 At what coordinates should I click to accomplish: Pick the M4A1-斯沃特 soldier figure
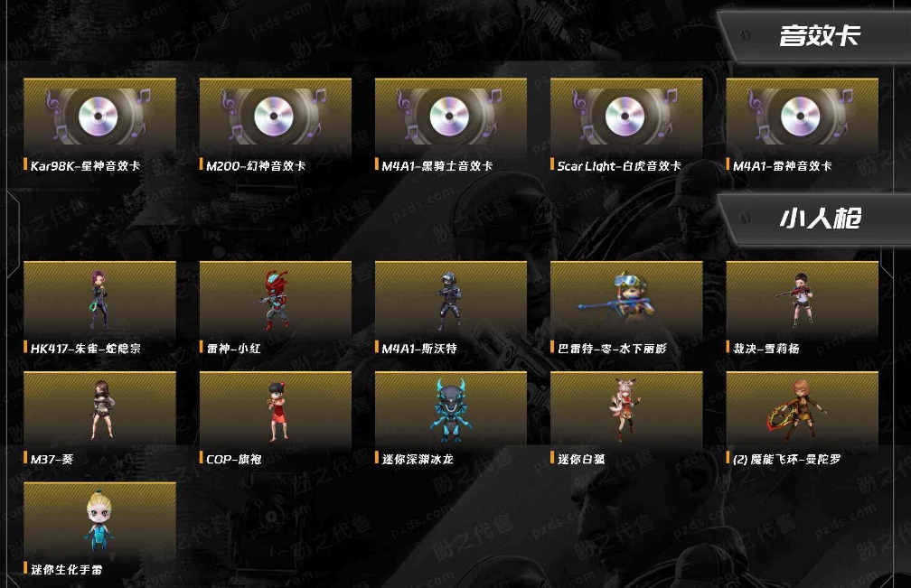click(451, 300)
